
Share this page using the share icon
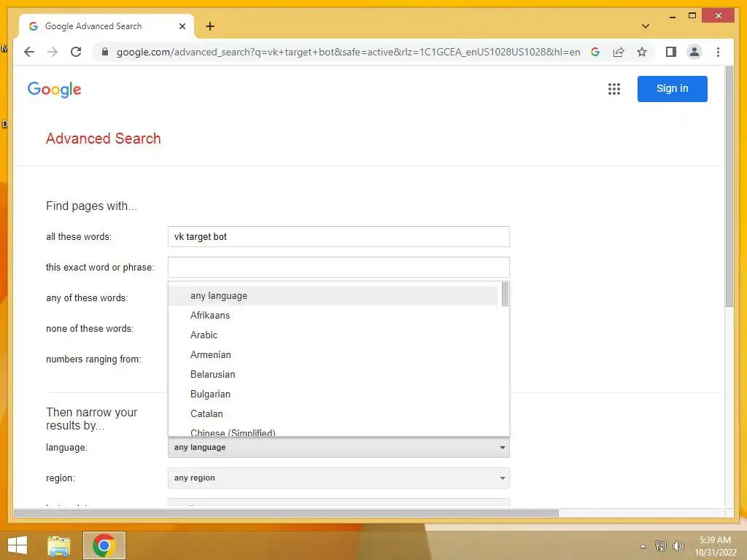(619, 52)
